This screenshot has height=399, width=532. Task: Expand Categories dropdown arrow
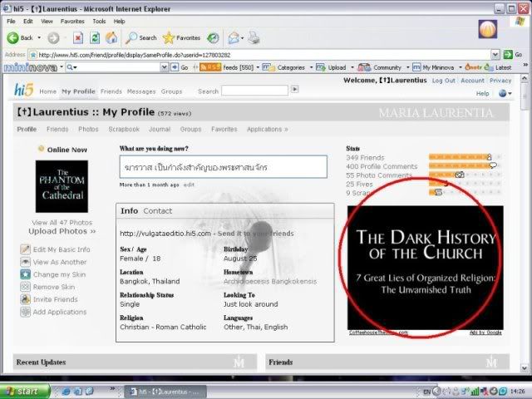click(311, 67)
